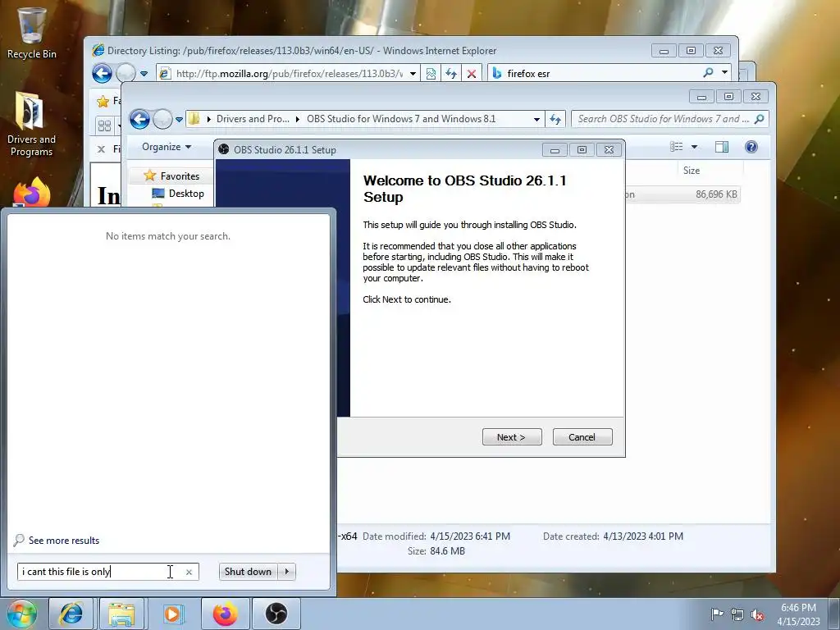This screenshot has height=630, width=840.
Task: Click the Firefox desktop shortcut icon
Action: pyautogui.click(x=31, y=192)
